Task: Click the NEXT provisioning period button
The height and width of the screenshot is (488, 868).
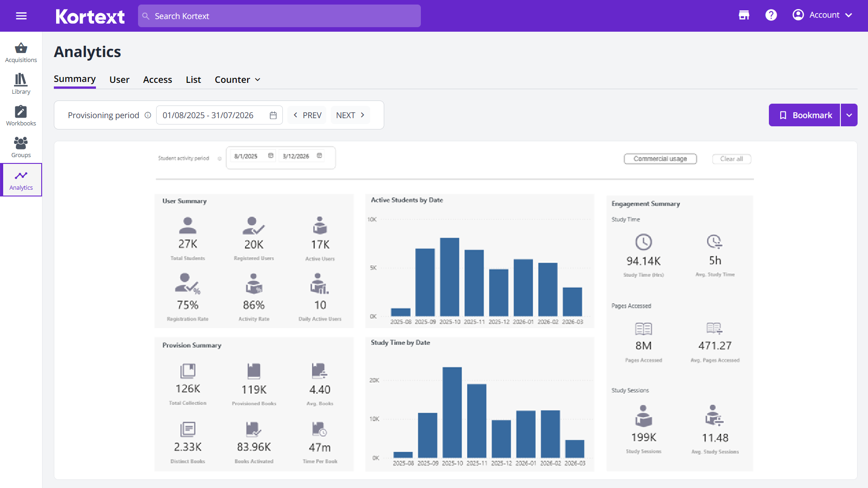Action: pos(350,115)
